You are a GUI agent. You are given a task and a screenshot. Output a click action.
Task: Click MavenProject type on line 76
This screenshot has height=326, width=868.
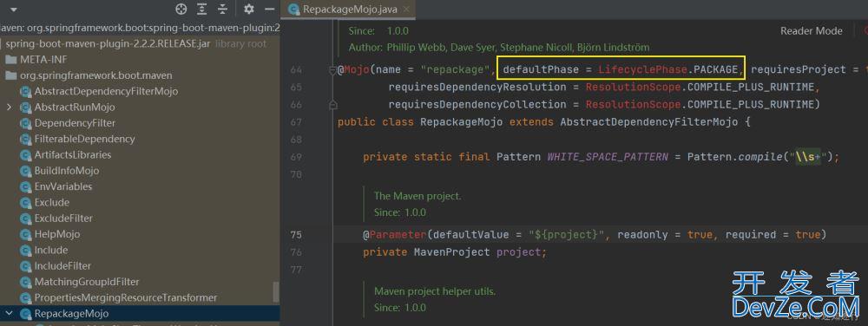(451, 252)
